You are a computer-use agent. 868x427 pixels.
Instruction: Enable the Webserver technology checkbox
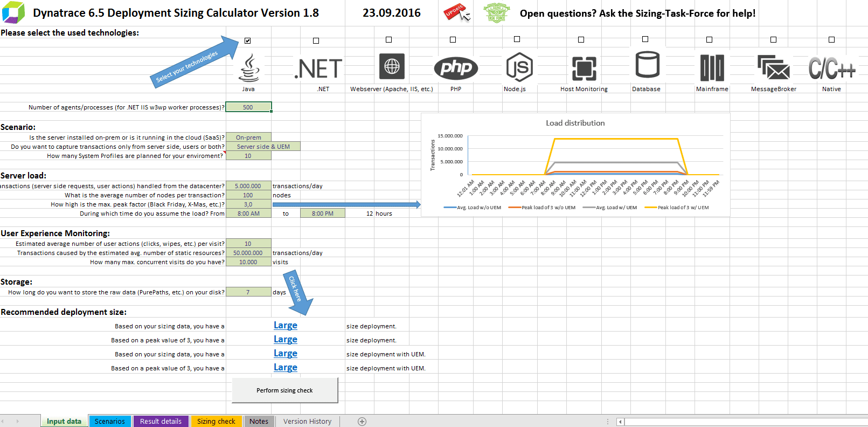point(388,39)
